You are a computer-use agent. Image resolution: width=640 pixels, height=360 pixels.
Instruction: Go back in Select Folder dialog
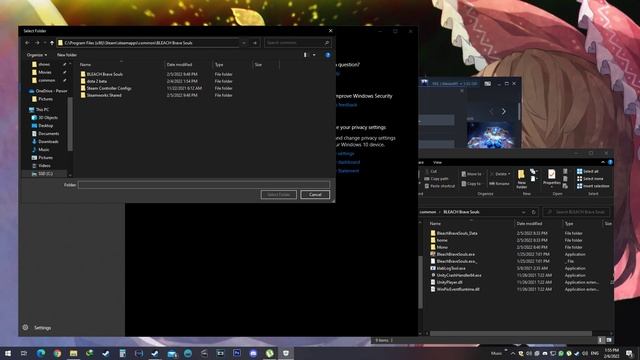[x=27, y=42]
